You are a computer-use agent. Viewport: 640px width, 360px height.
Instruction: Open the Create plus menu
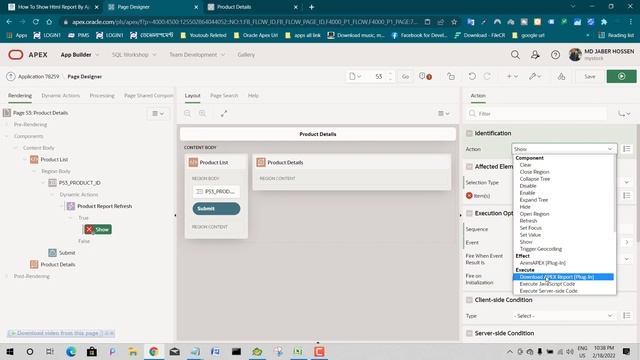click(512, 76)
